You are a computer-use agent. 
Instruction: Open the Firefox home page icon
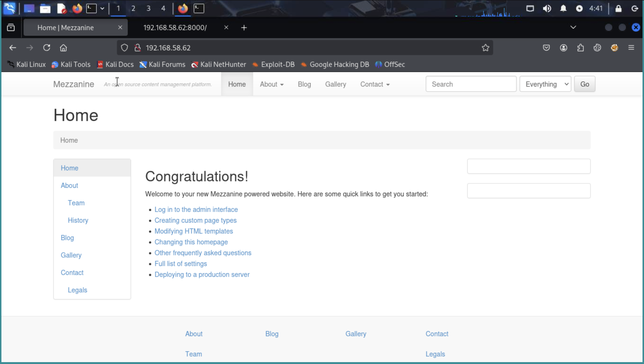63,48
